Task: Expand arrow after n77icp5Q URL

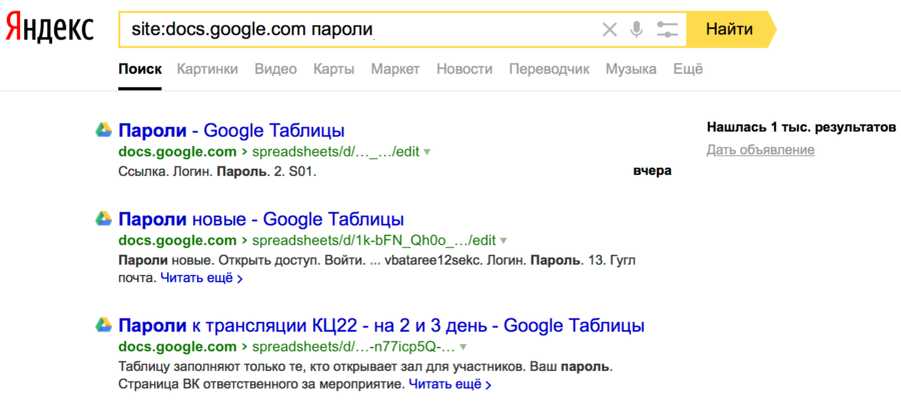Action: [463, 347]
